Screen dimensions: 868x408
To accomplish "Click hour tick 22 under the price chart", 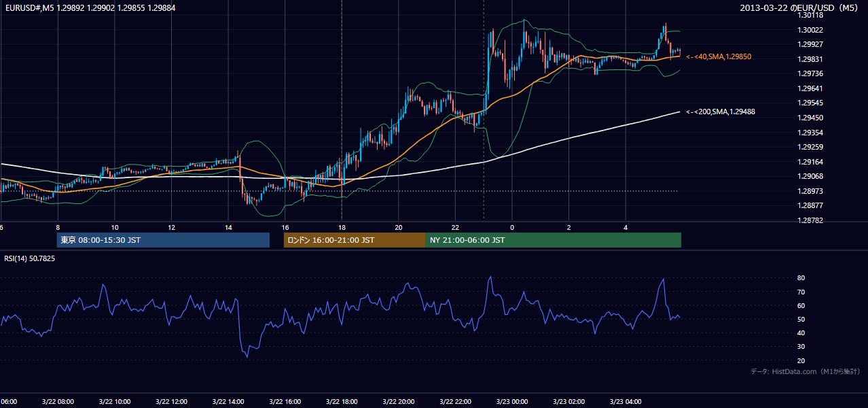I will click(455, 227).
